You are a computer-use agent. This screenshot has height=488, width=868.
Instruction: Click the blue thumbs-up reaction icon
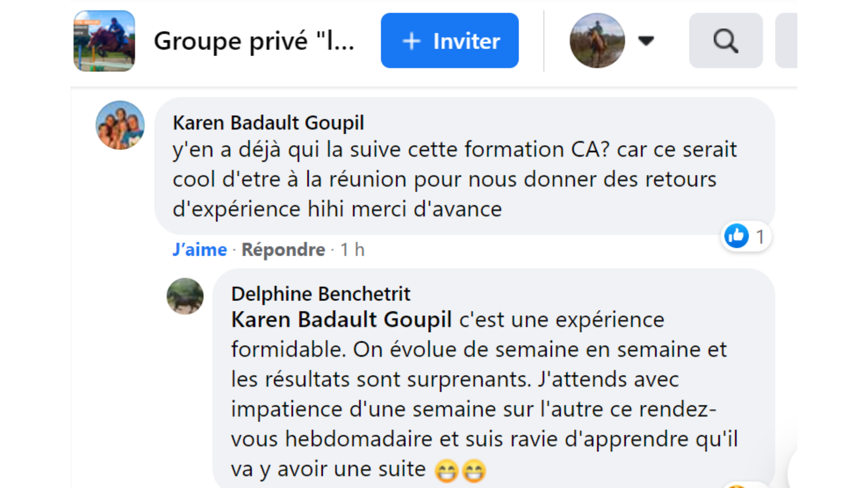(x=736, y=236)
